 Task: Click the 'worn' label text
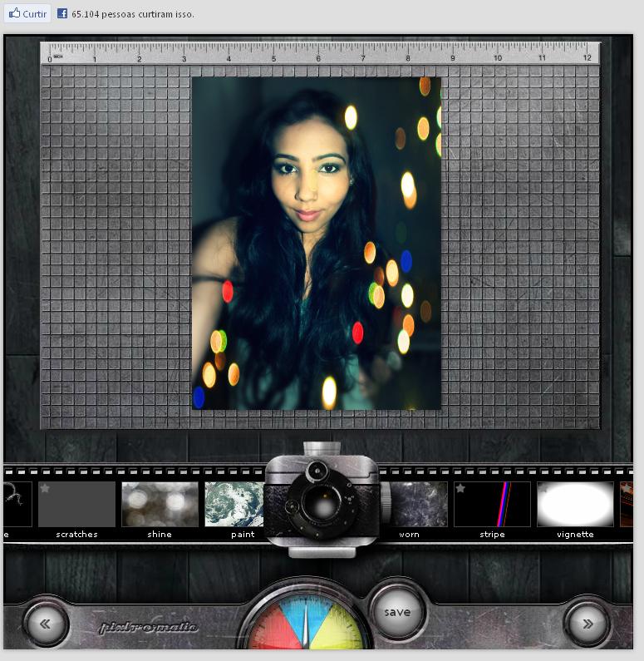pyautogui.click(x=409, y=535)
